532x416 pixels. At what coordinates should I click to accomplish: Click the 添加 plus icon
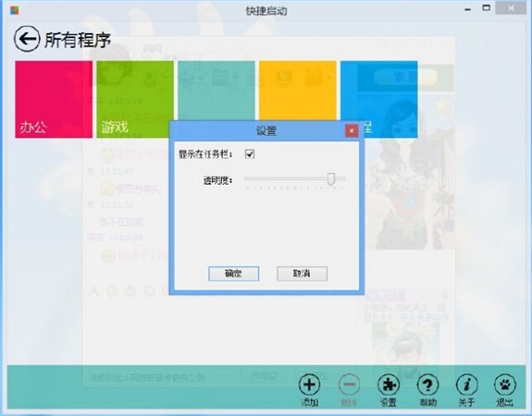click(309, 385)
